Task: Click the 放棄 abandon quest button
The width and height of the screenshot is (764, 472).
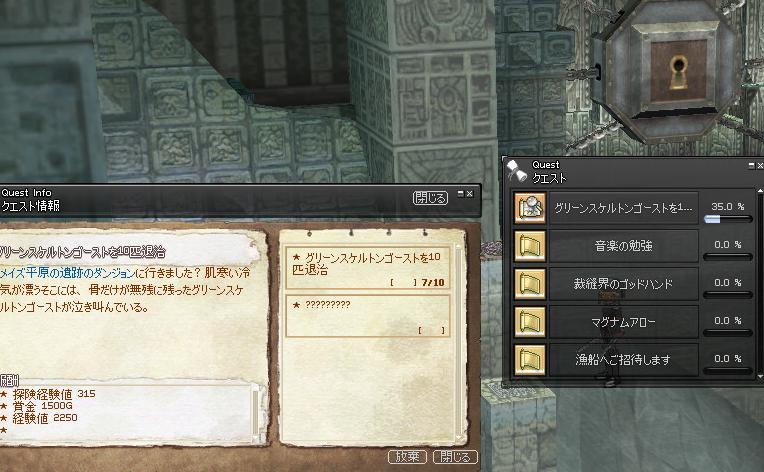Action: click(x=407, y=456)
